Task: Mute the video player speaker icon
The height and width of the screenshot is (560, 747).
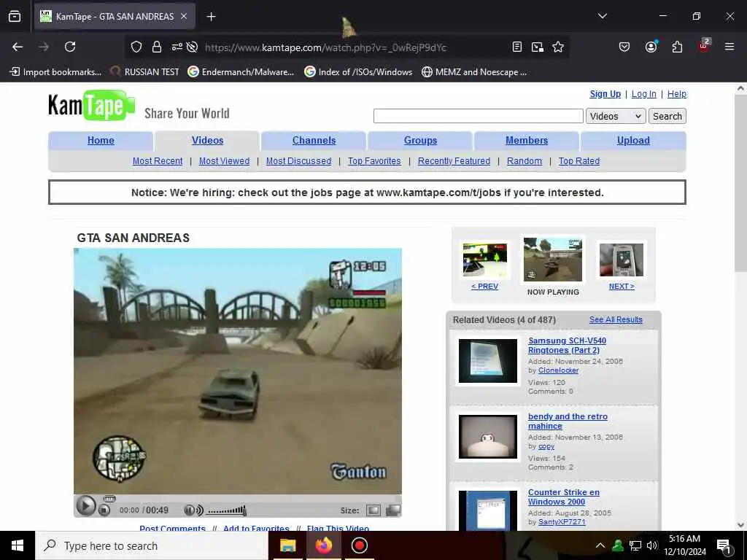Action: click(193, 510)
